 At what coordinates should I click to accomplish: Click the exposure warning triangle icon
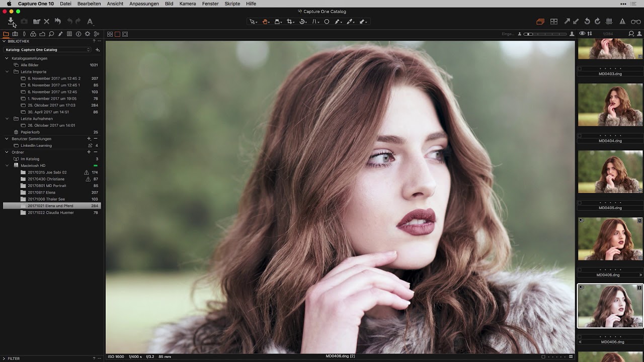tap(622, 22)
